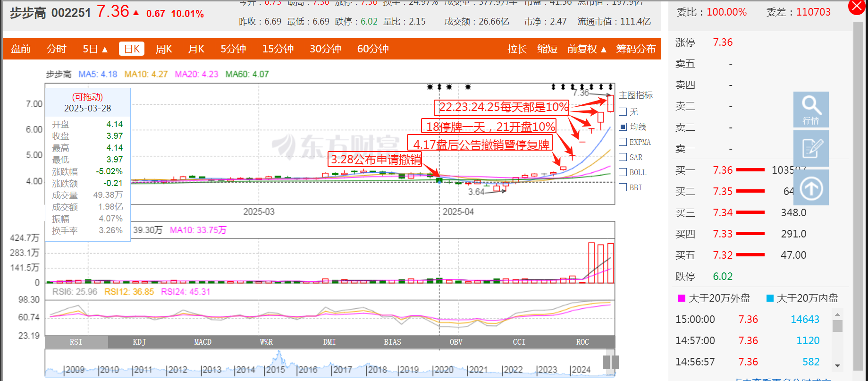Click 拉长 to stretch chart
Screen dimensions: 868x381
(x=517, y=49)
